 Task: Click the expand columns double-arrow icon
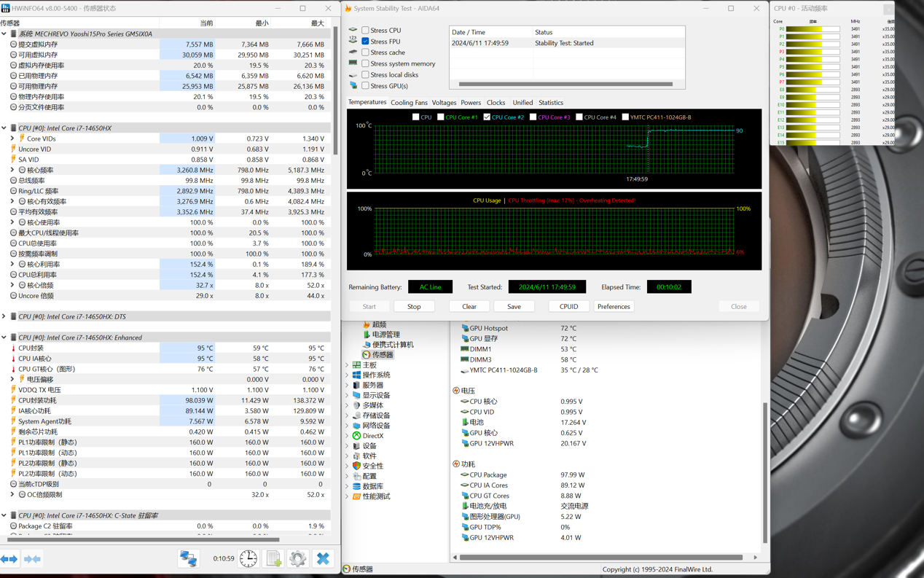(x=9, y=559)
